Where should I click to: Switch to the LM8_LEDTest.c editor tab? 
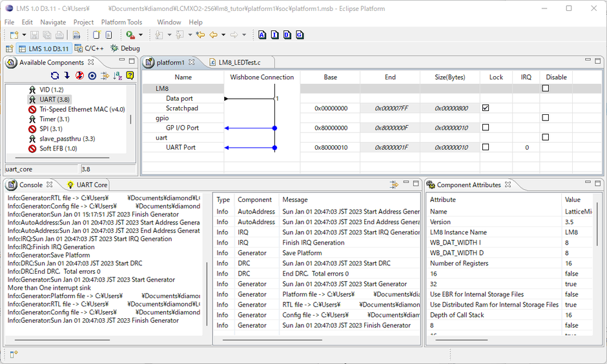pyautogui.click(x=239, y=62)
